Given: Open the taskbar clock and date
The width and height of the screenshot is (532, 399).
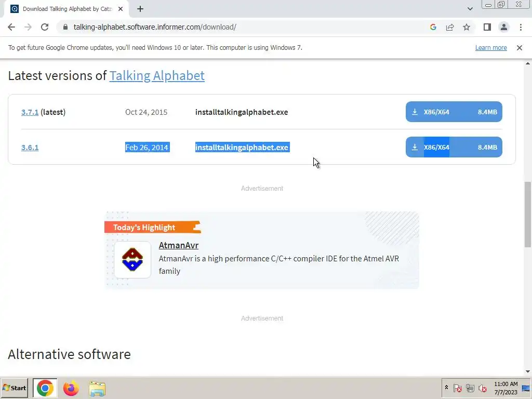Looking at the screenshot, I should pos(506,388).
